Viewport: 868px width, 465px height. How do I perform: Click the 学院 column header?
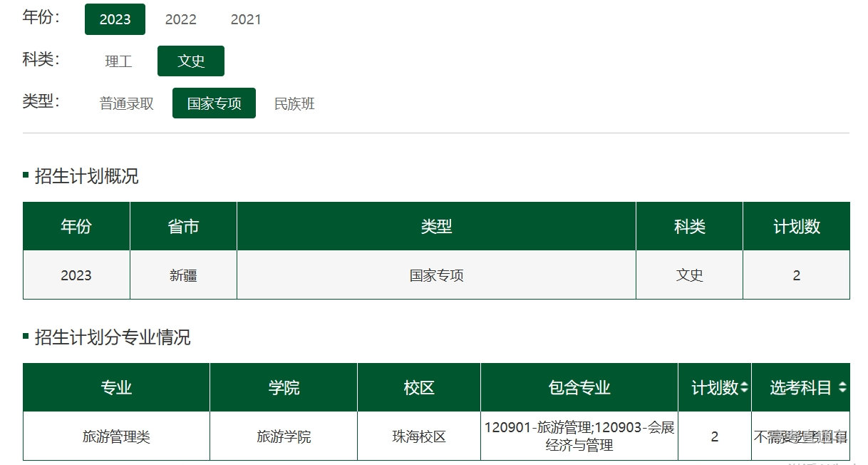pos(284,387)
